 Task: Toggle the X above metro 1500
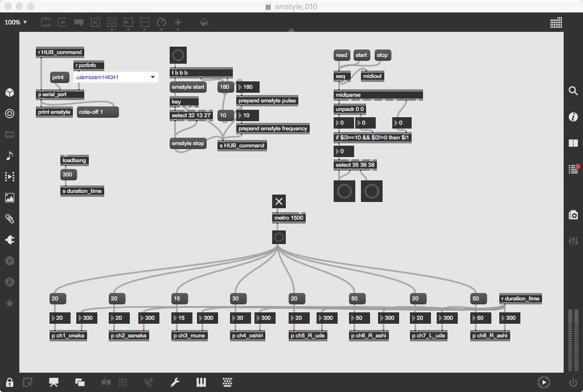coord(279,201)
